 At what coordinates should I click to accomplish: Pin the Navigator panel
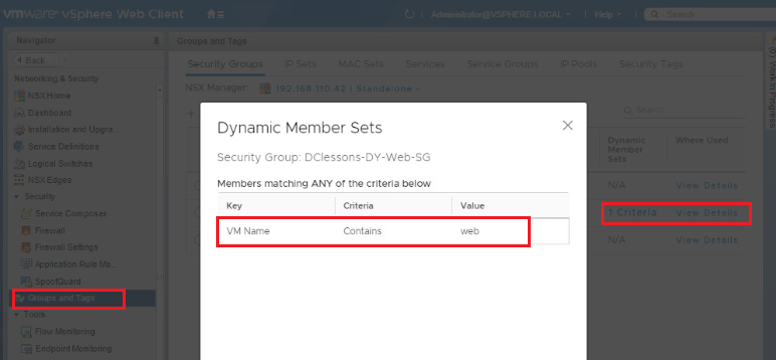156,41
